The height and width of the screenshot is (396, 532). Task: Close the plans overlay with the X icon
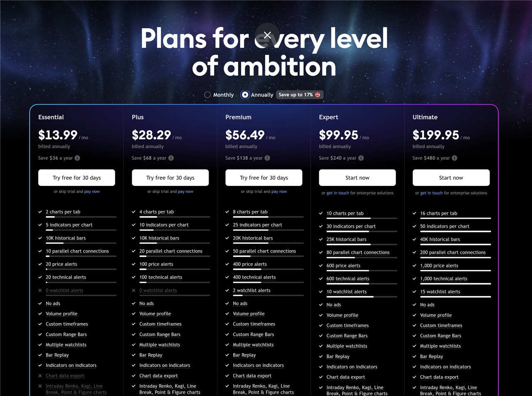coord(267,35)
